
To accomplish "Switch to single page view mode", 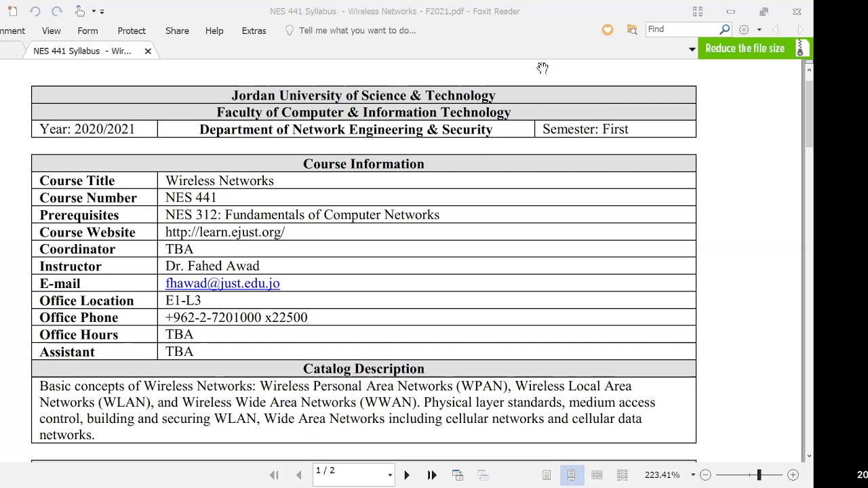I will tap(547, 475).
